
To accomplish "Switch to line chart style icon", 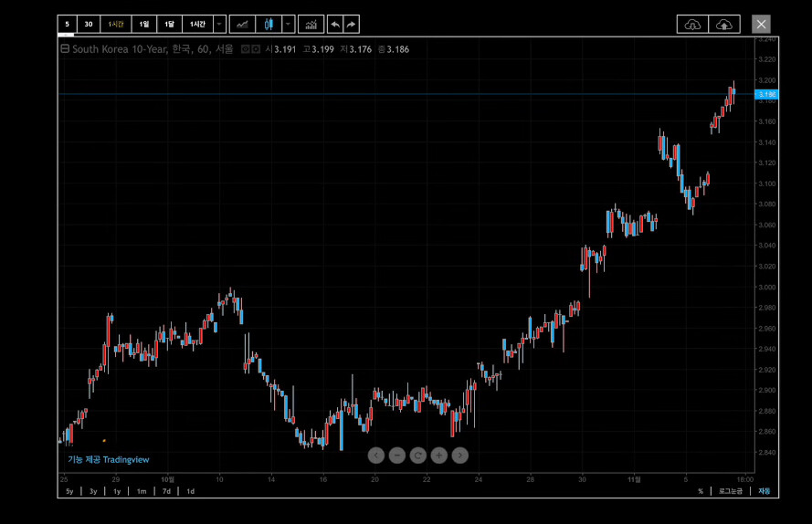I will 242,25.
